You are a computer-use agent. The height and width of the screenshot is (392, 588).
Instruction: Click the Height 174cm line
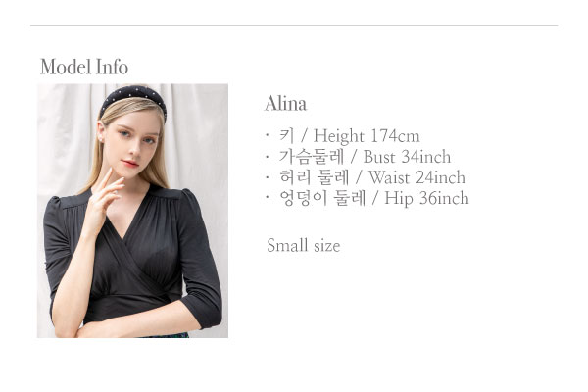342,136
